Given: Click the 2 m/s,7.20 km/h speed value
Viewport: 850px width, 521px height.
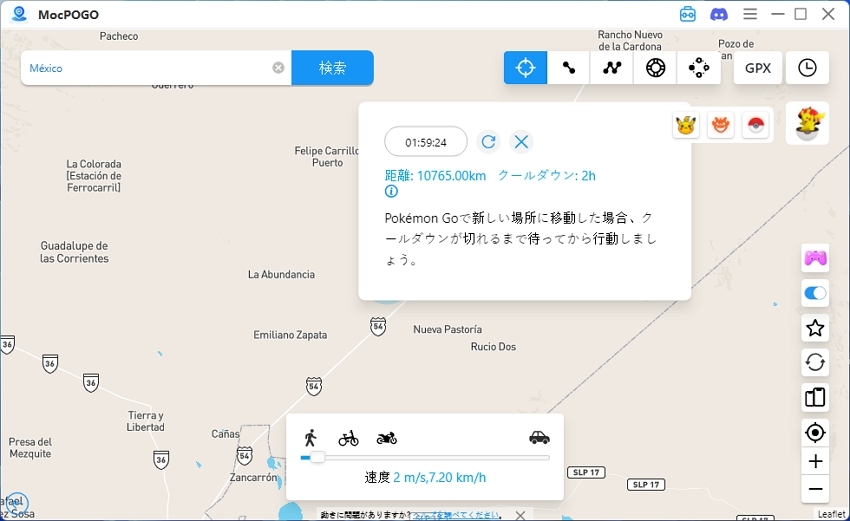Looking at the screenshot, I should pos(440,478).
